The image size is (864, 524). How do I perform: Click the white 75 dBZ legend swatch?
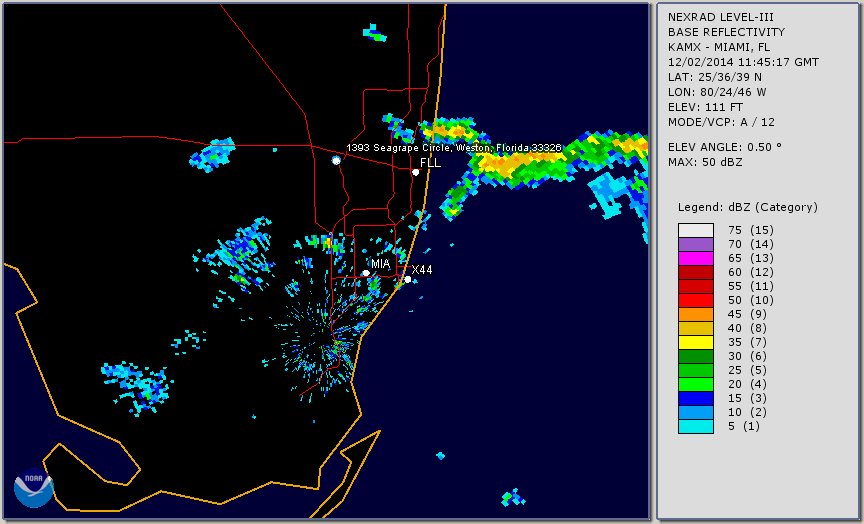point(696,230)
